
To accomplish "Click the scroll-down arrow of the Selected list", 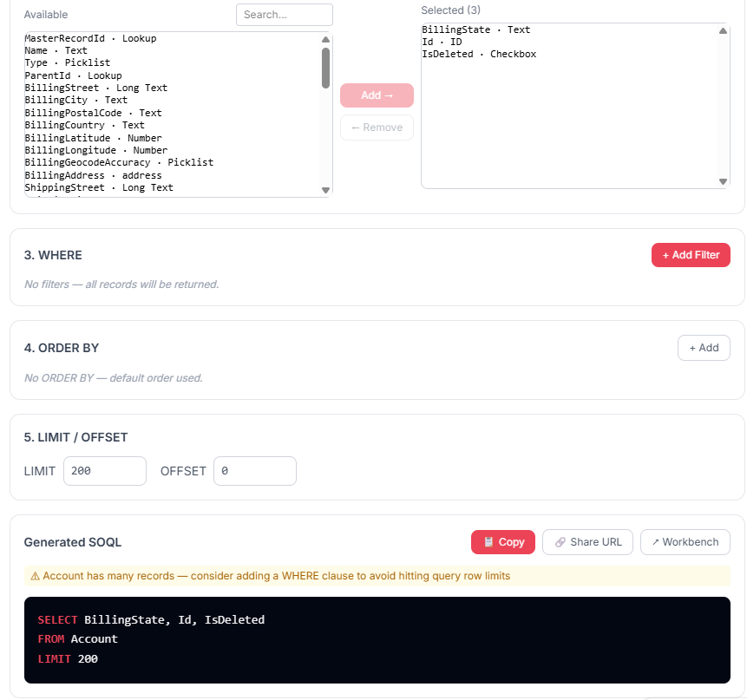I will click(723, 181).
